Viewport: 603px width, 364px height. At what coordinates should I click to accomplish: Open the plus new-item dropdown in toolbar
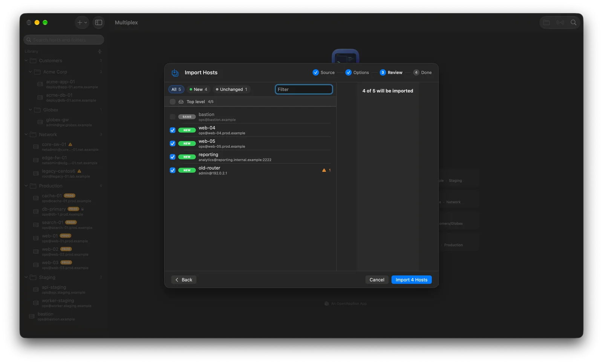tap(82, 23)
